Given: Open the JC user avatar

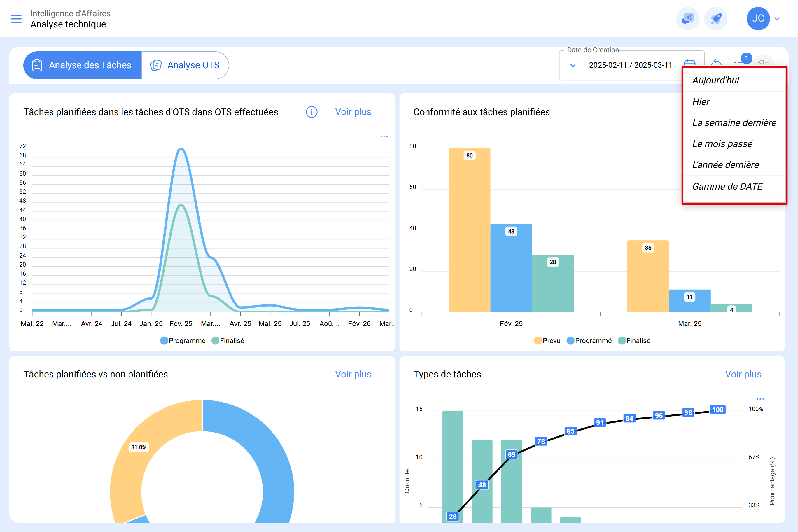Looking at the screenshot, I should tap(758, 19).
